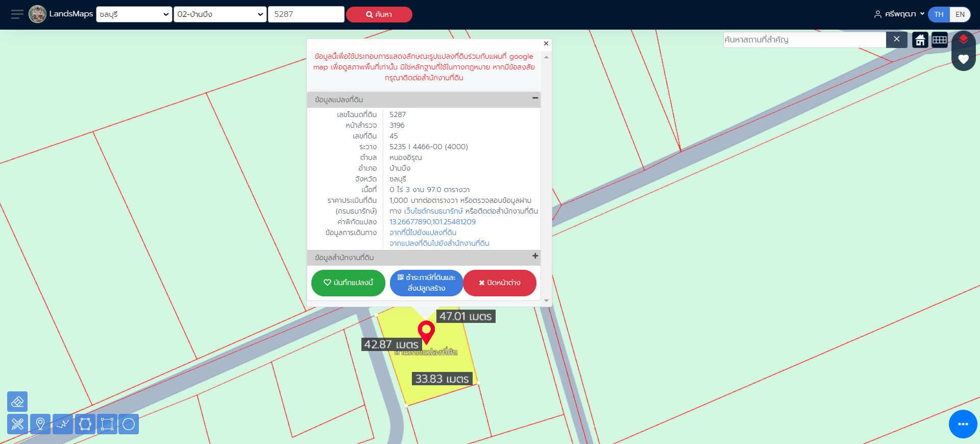Click the house icon button
The image size is (980, 444).
[920, 40]
